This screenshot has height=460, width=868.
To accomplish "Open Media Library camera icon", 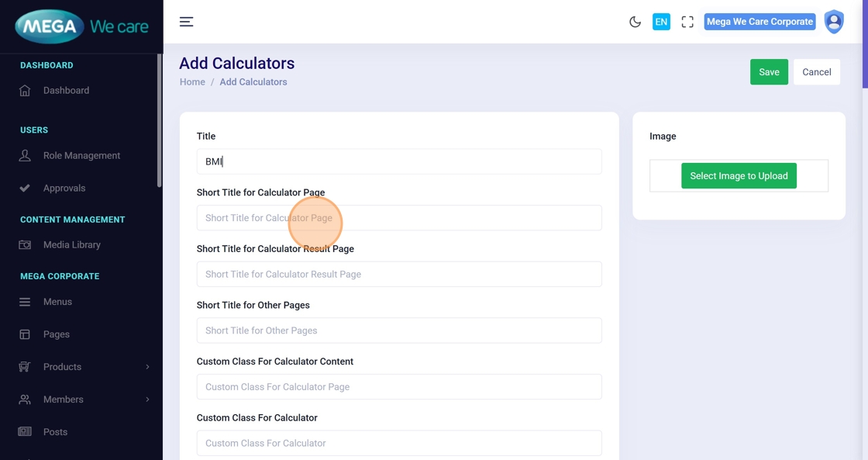I will [x=25, y=245].
